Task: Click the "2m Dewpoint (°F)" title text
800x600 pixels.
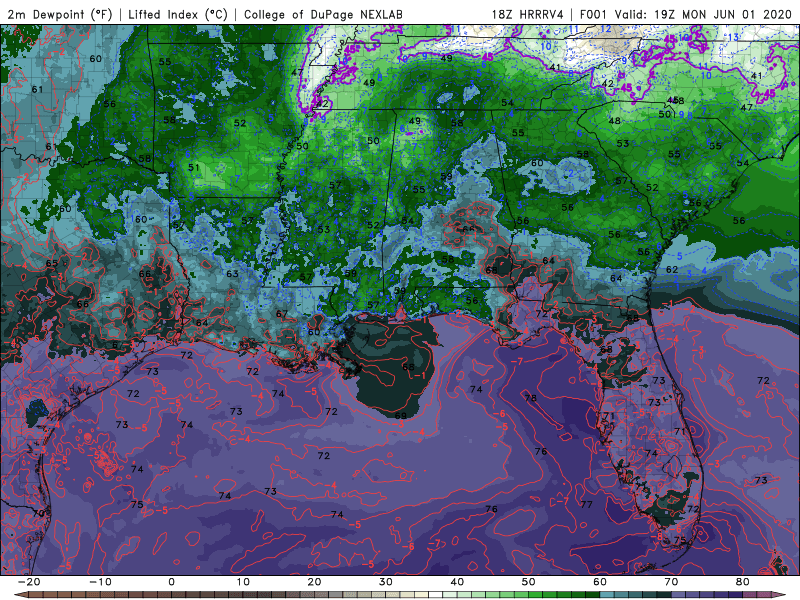Action: click(x=60, y=14)
